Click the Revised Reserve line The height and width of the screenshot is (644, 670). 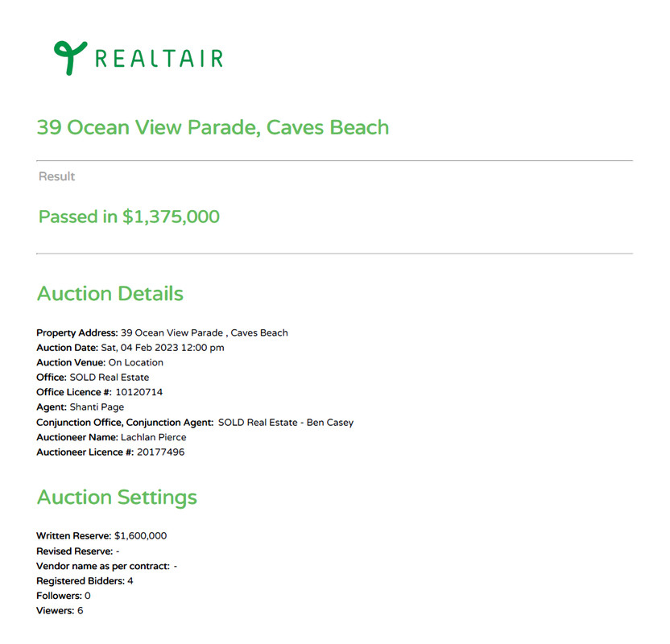coord(77,551)
